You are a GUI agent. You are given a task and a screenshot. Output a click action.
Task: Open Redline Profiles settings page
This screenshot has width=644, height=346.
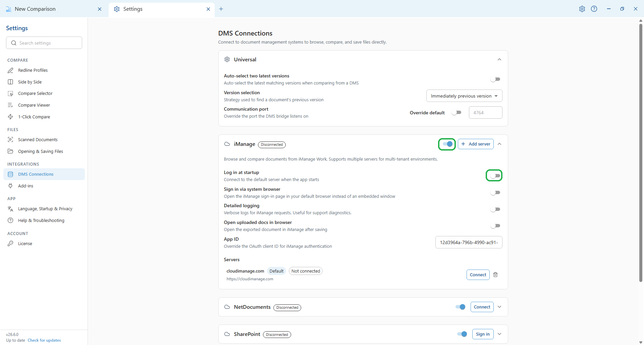(x=44, y=70)
